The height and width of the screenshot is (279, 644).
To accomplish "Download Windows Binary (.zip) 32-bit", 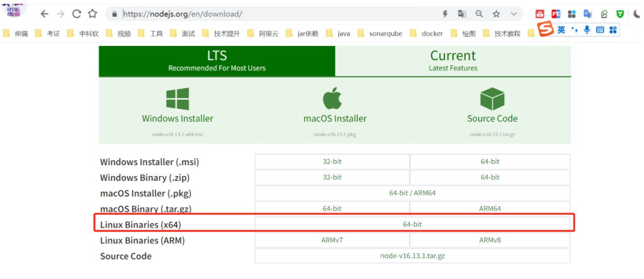I will 332,178.
